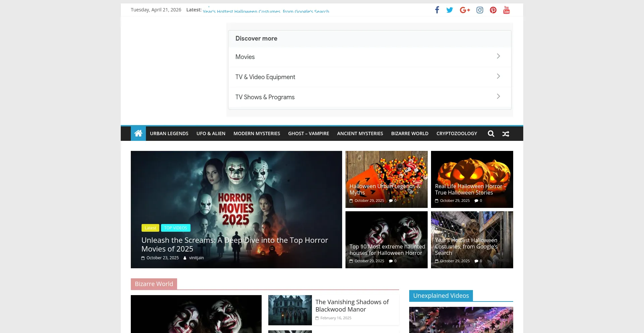Open Halloween Urban Legends & Myths article

385,189
